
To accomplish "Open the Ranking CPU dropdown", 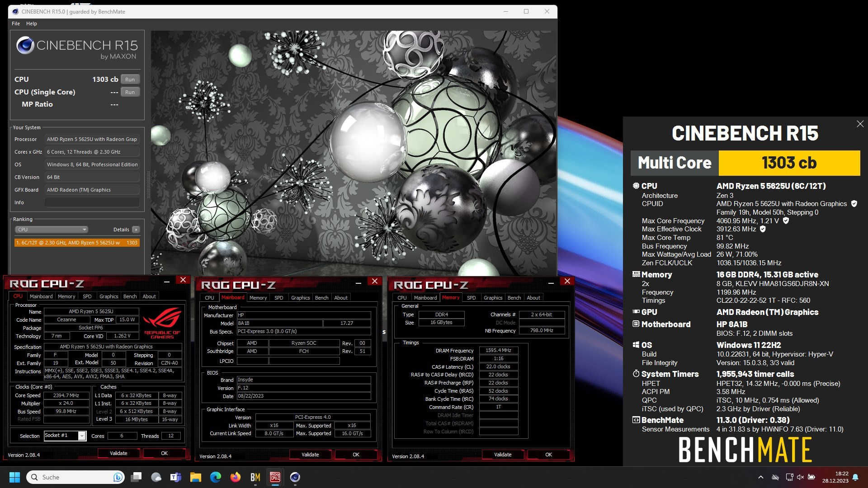I will coord(51,230).
